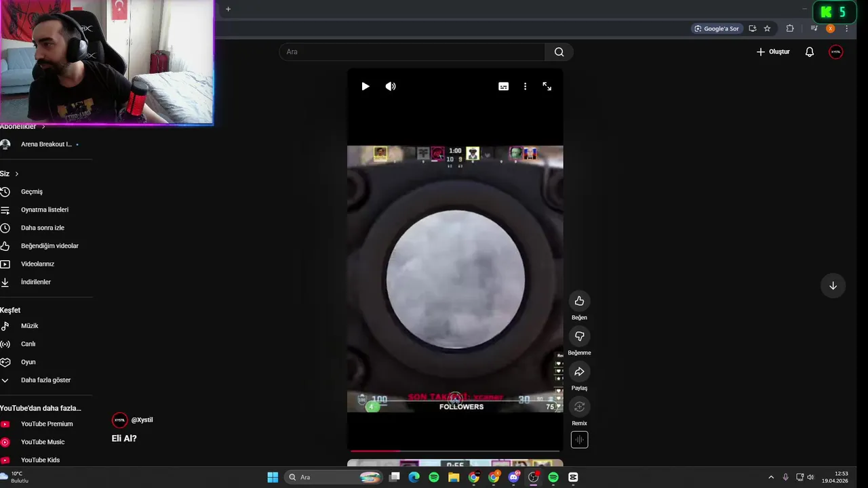Install app icon in address bar
The image size is (868, 488).
click(752, 28)
